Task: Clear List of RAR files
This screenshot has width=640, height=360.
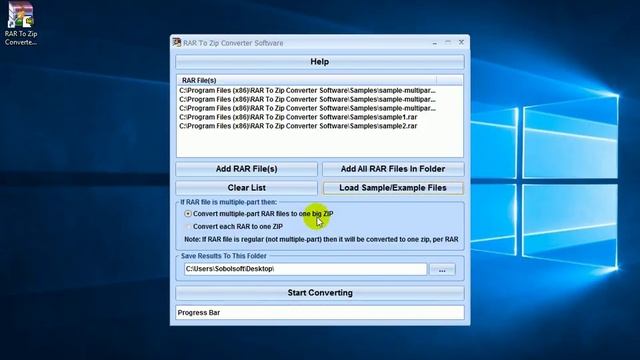Action: click(x=246, y=188)
